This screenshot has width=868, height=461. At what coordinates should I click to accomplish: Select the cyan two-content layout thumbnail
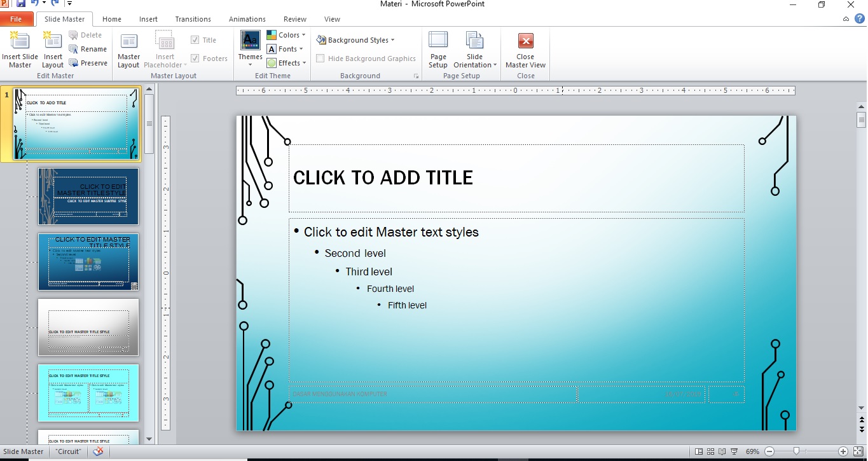tap(88, 393)
